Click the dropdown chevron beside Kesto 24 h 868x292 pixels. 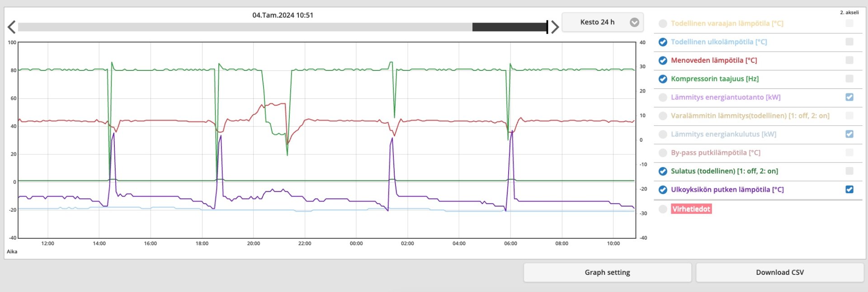click(x=634, y=22)
